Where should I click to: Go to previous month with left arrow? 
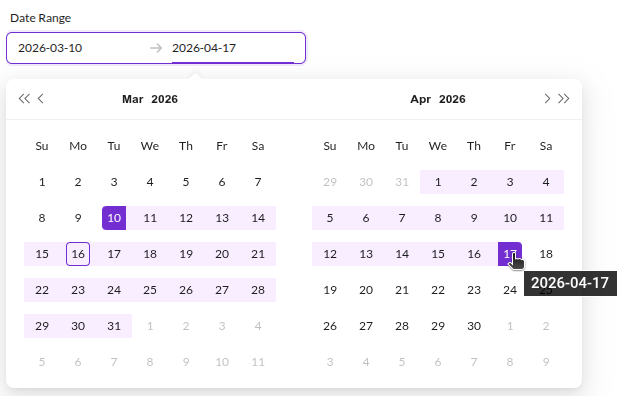pyautogui.click(x=41, y=99)
